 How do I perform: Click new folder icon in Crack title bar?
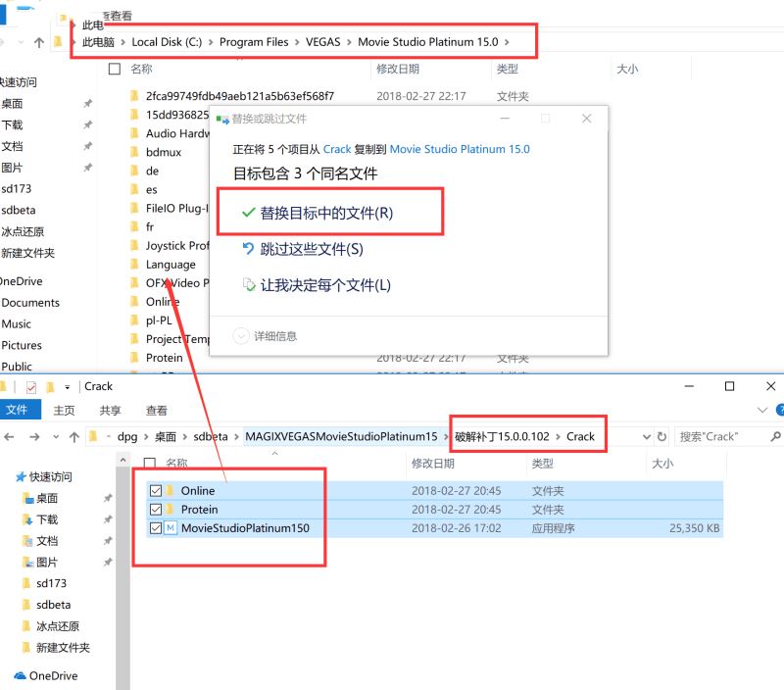point(50,387)
